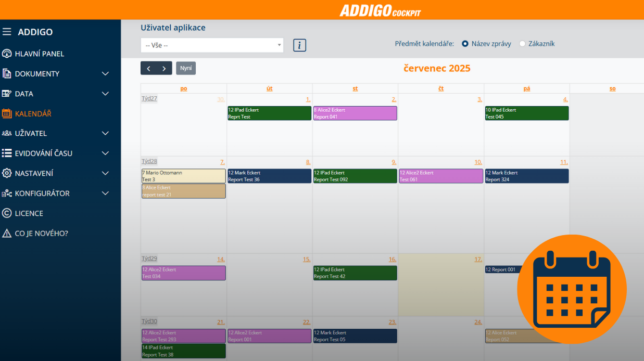Viewport: 644px width, 361px height.
Task: Expand the Nastavení menu chevron
Action: 105,173
